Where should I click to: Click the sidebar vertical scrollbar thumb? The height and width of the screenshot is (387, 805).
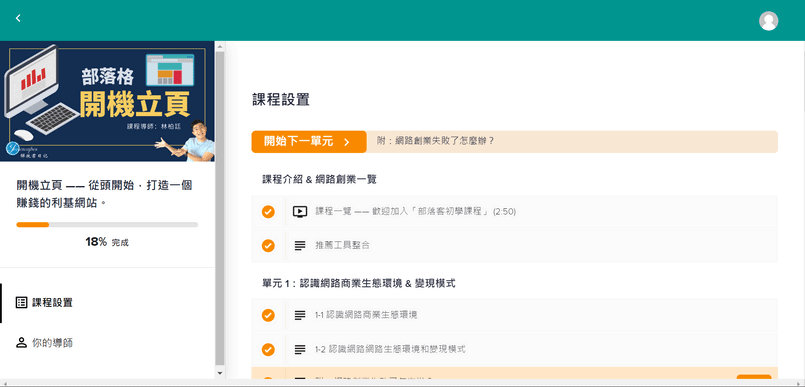(x=220, y=208)
